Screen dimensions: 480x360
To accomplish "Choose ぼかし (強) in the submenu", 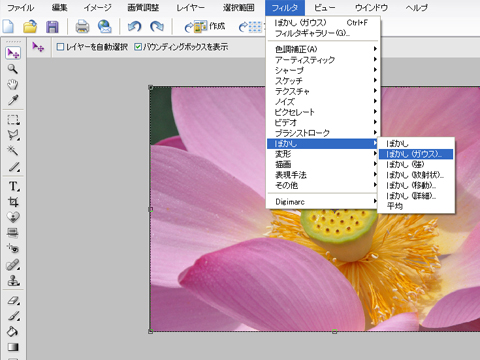I will click(416, 165).
